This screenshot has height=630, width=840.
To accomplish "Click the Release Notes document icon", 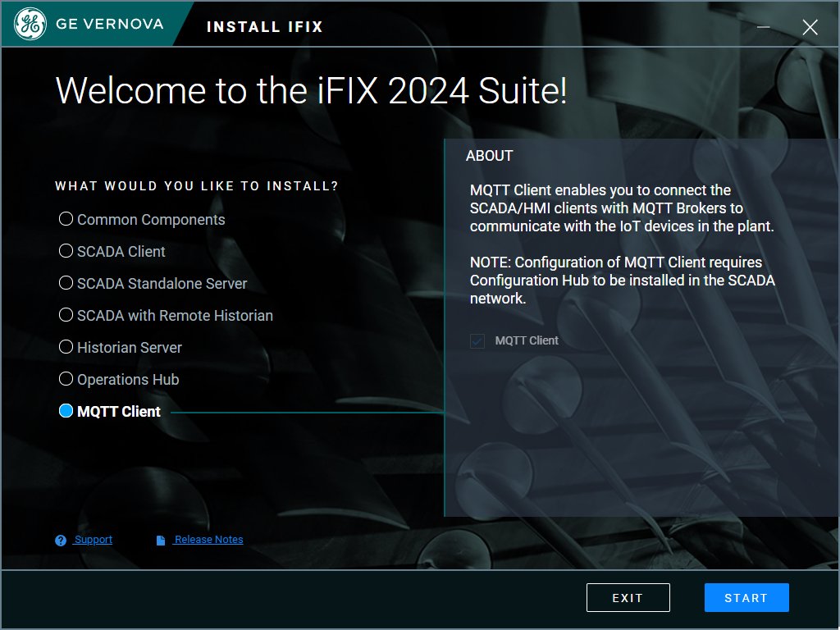I will click(160, 540).
